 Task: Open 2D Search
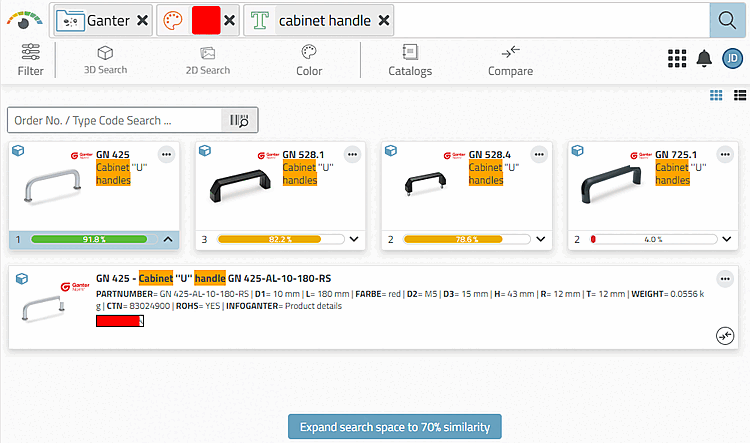tap(208, 60)
